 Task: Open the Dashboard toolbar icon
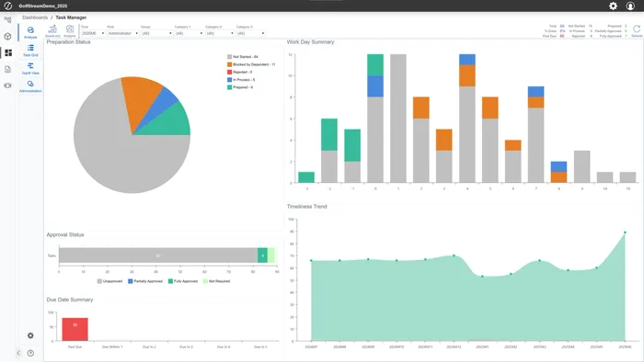(x=52, y=30)
